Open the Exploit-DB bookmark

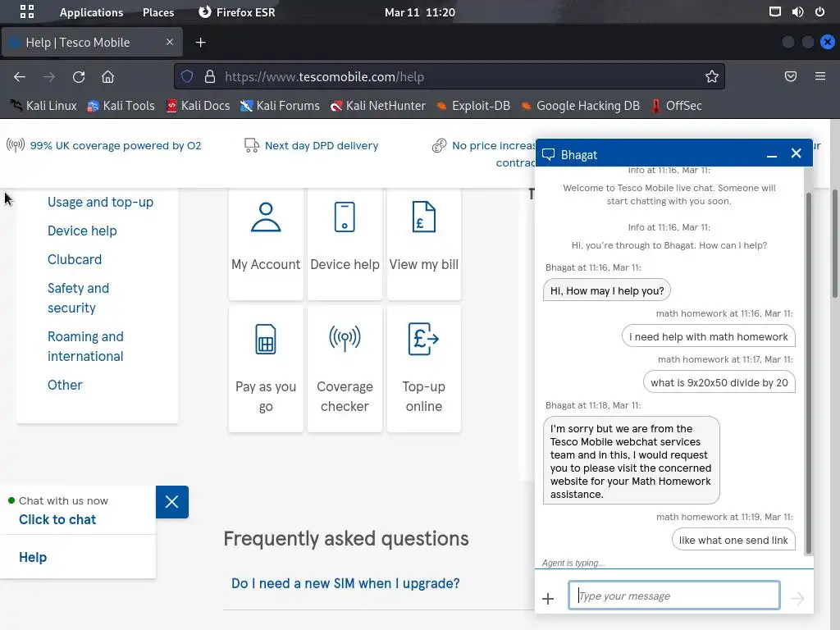(473, 106)
